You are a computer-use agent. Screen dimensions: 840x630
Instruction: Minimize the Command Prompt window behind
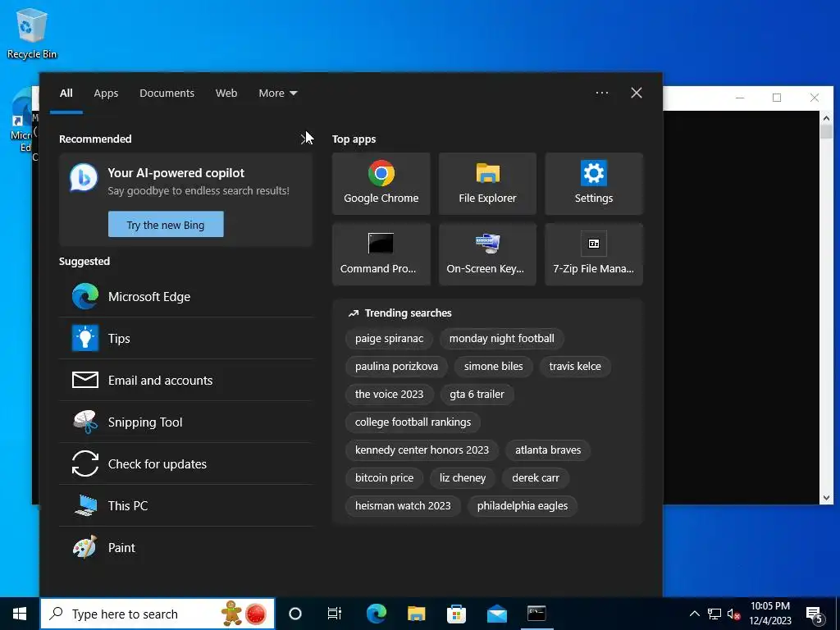point(740,98)
